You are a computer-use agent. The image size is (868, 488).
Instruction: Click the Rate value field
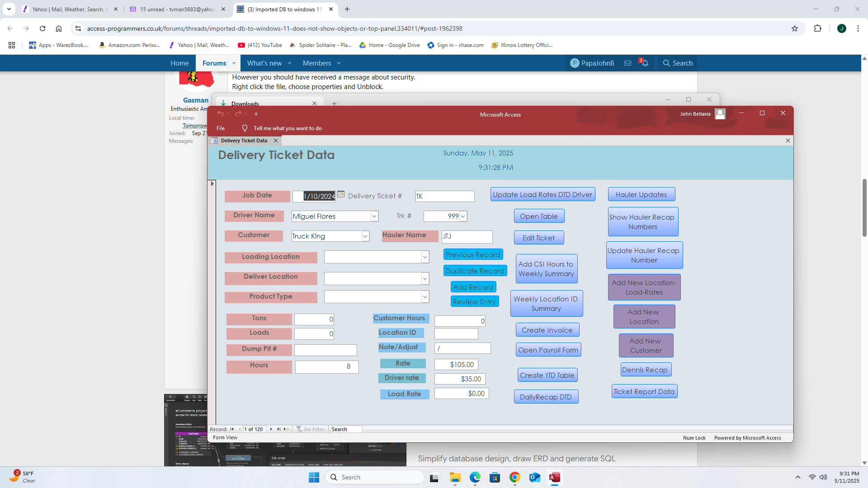pyautogui.click(x=456, y=364)
